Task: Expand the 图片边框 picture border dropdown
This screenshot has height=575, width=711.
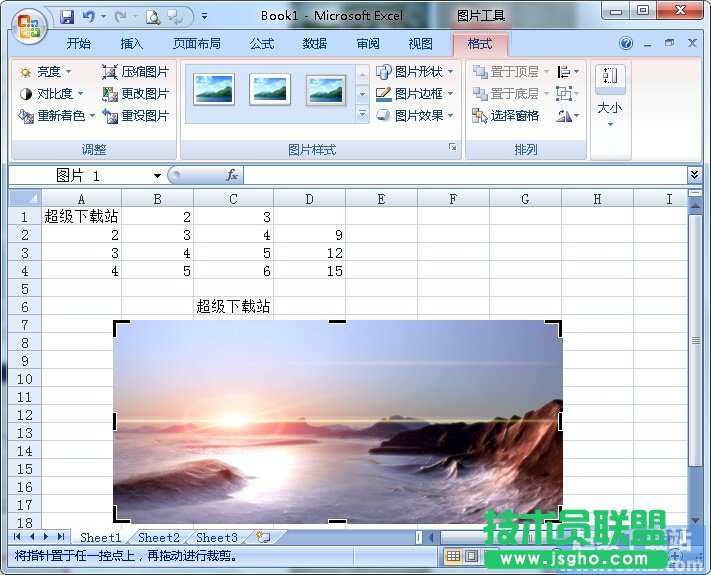Action: 415,94
